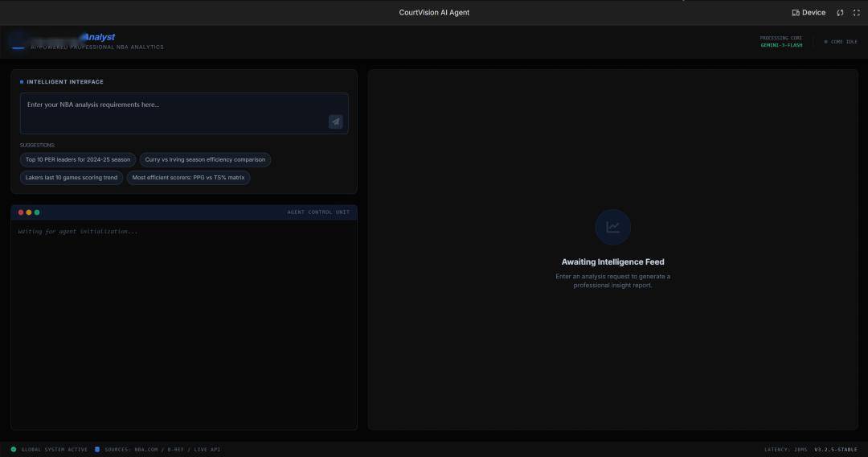Pick the Lakers last 10 games suggestion
The image size is (868, 457).
(x=72, y=177)
